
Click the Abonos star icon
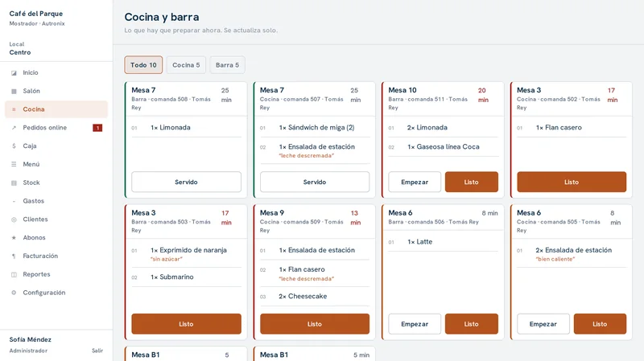click(14, 238)
